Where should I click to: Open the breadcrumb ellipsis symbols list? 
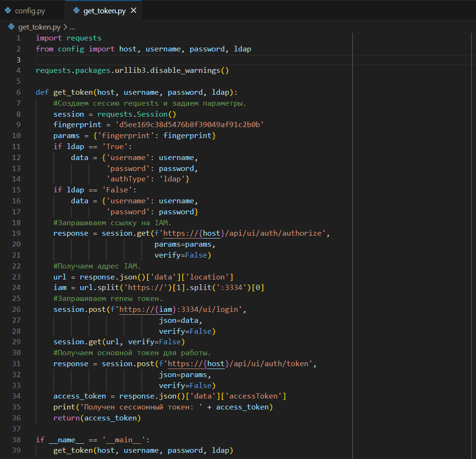tap(72, 27)
